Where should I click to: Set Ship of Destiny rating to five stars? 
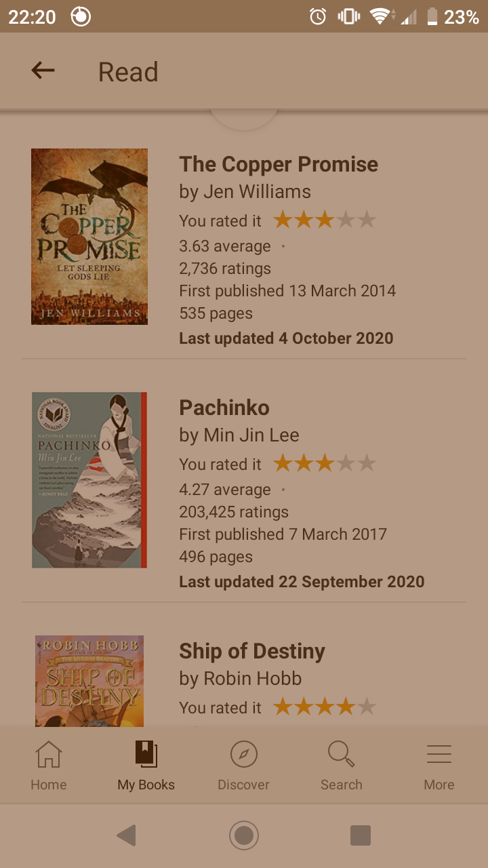(x=367, y=707)
